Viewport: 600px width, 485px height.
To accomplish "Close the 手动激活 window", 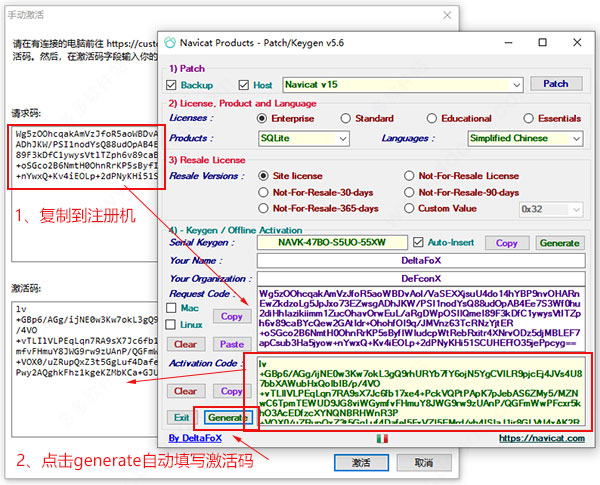I will (447, 15).
